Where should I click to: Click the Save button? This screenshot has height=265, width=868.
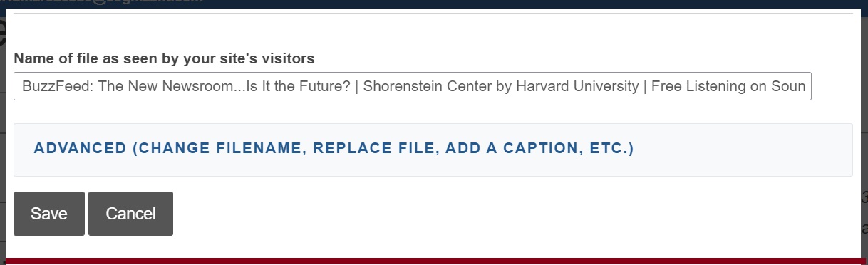(49, 214)
